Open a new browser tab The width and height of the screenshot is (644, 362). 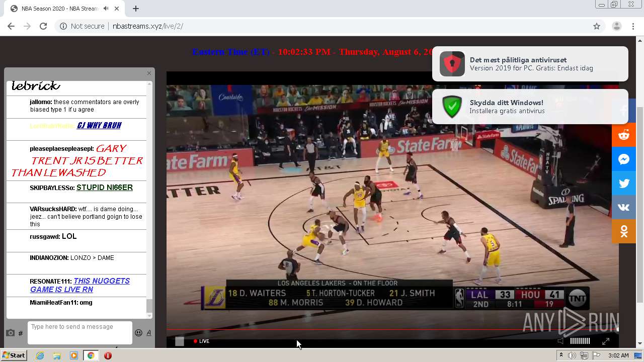[136, 9]
